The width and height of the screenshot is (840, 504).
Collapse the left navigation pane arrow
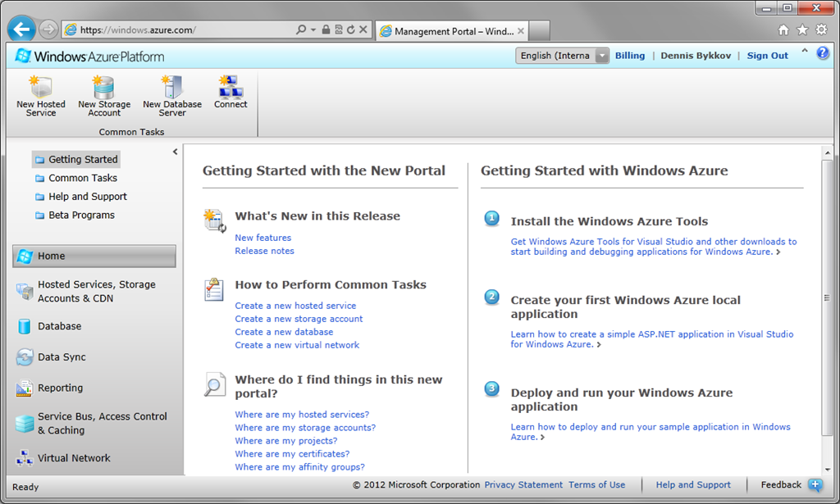[175, 152]
